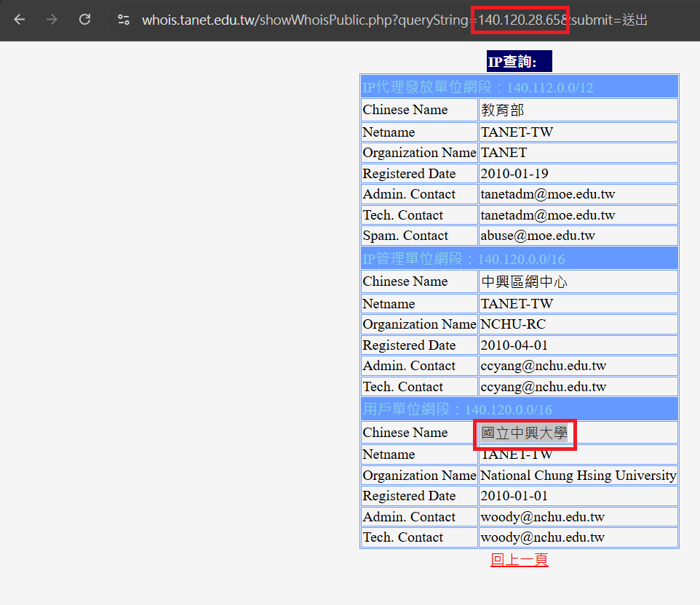
Task: Open site information icon in address bar
Action: [x=123, y=20]
